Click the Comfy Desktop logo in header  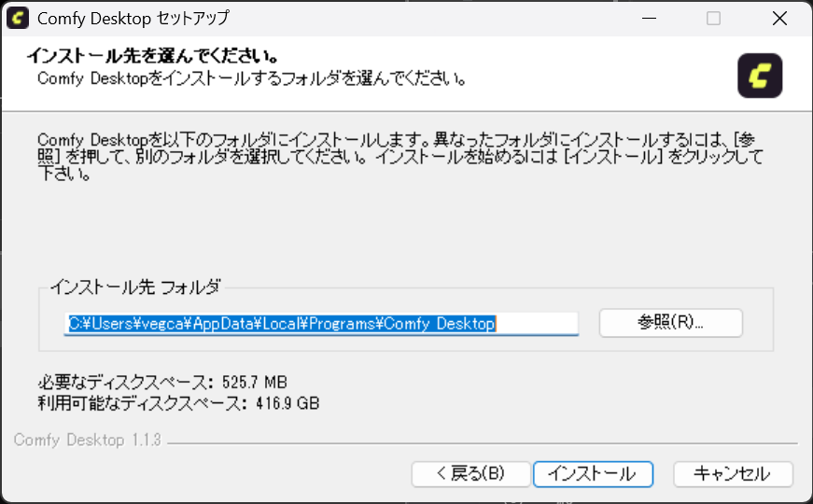[x=760, y=76]
